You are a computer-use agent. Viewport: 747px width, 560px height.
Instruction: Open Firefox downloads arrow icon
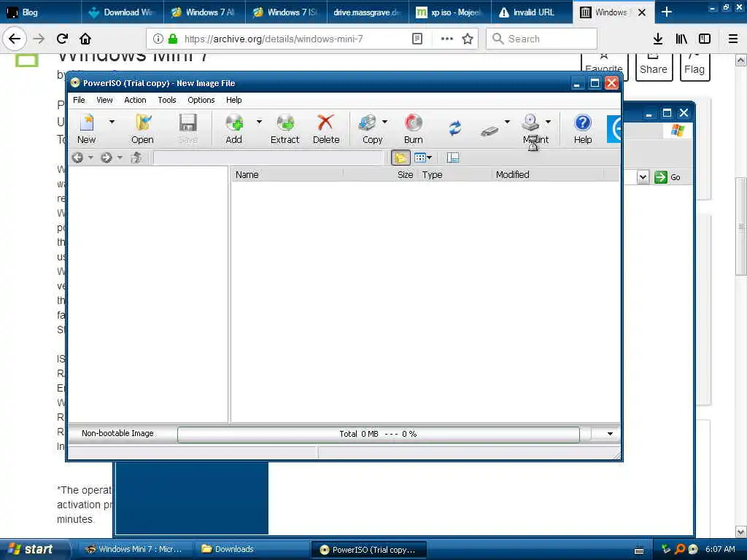[x=658, y=39]
